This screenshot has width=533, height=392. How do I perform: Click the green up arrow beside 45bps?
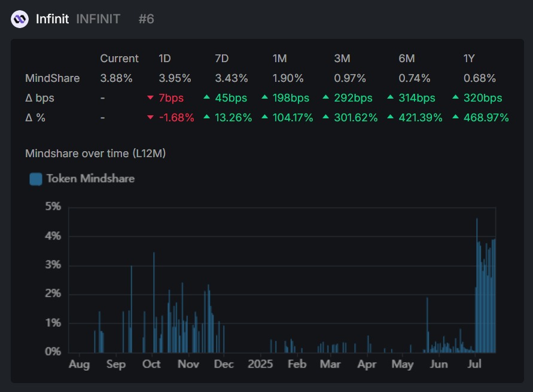pos(206,97)
